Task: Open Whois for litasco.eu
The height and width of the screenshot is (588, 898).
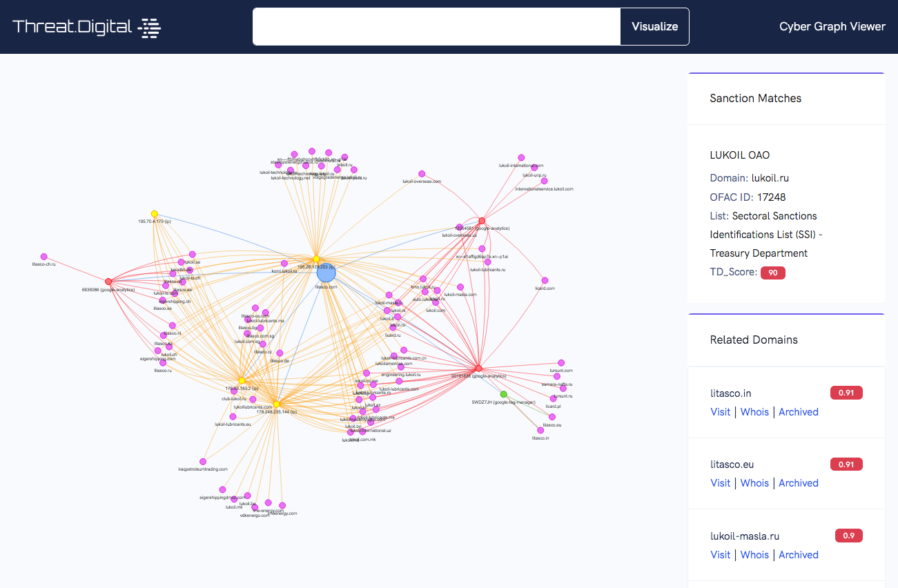Action: (754, 483)
